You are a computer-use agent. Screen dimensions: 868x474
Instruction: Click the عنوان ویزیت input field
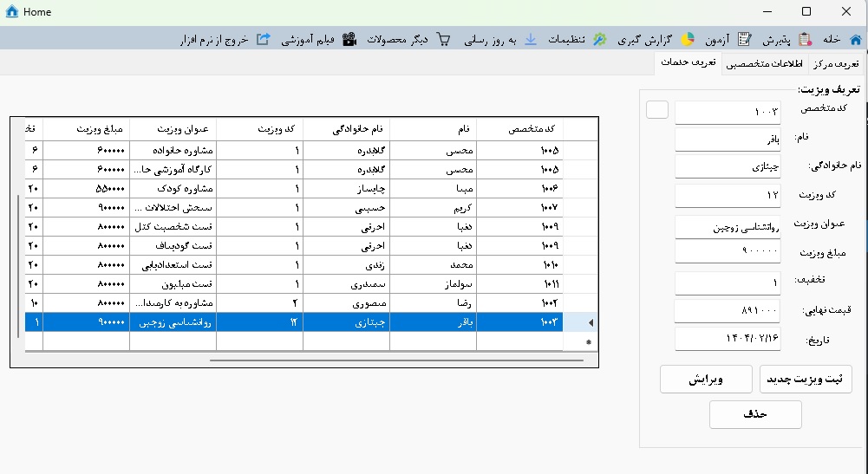point(728,227)
